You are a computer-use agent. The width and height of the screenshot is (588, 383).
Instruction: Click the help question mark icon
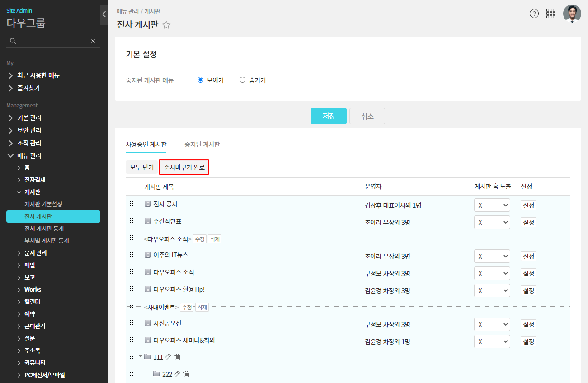click(534, 14)
